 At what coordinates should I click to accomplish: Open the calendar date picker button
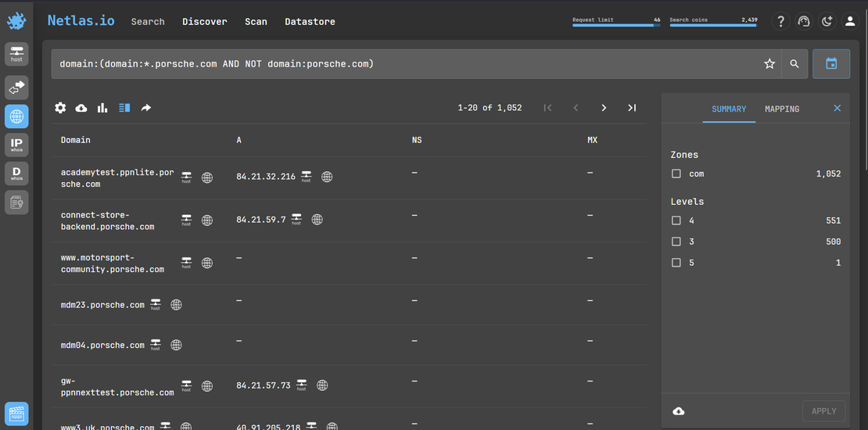coord(831,64)
